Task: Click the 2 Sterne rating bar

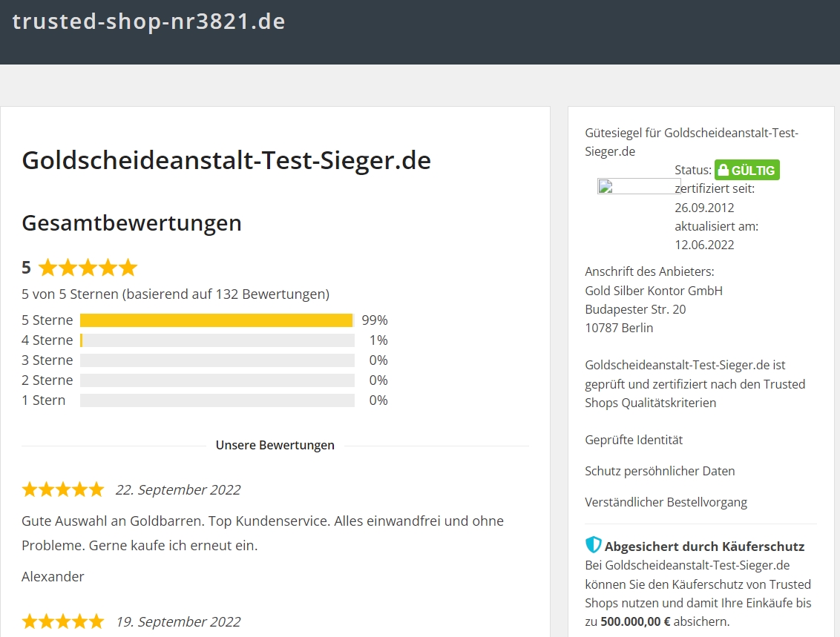Action: (x=217, y=380)
